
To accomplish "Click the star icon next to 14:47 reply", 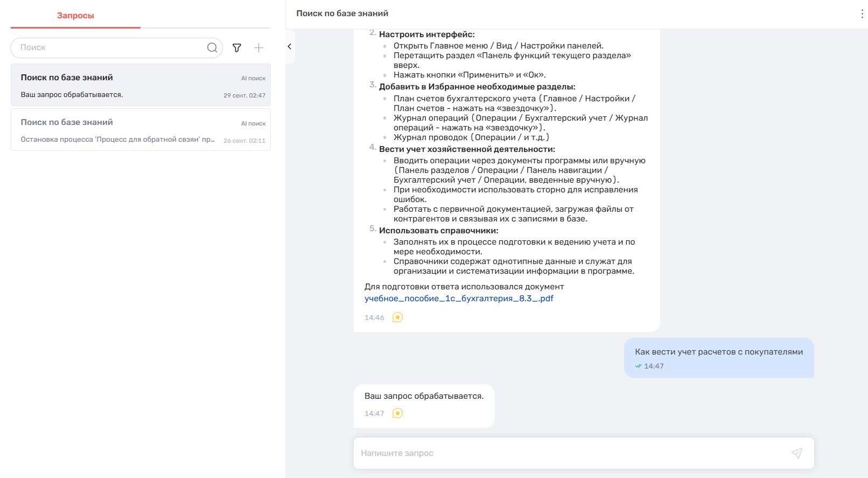I will point(397,413).
